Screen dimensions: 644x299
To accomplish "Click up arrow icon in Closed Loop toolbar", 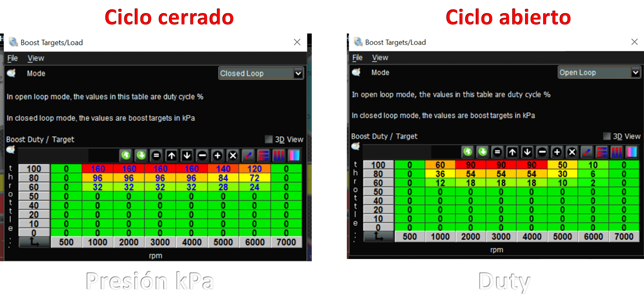I will click(172, 155).
